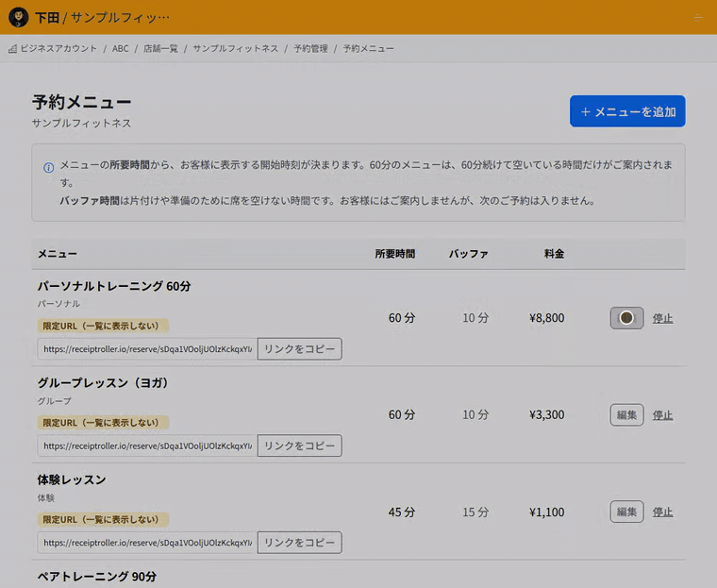Open サンプルフィットネス breadcrumb link
The image size is (717, 588).
click(x=236, y=48)
